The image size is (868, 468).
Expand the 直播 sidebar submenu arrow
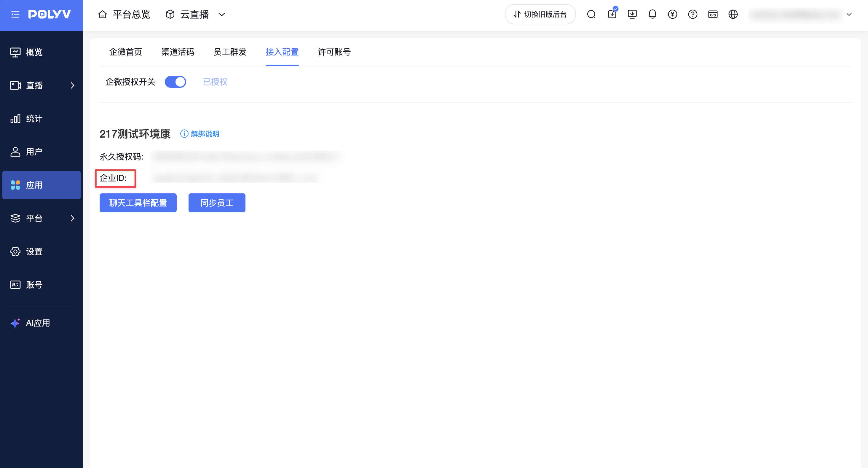(x=72, y=86)
